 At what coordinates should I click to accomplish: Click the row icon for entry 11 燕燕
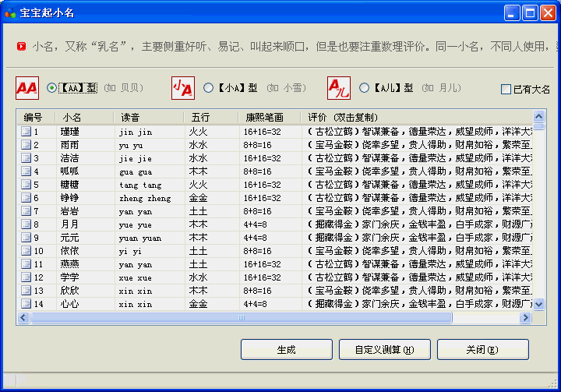(26, 264)
